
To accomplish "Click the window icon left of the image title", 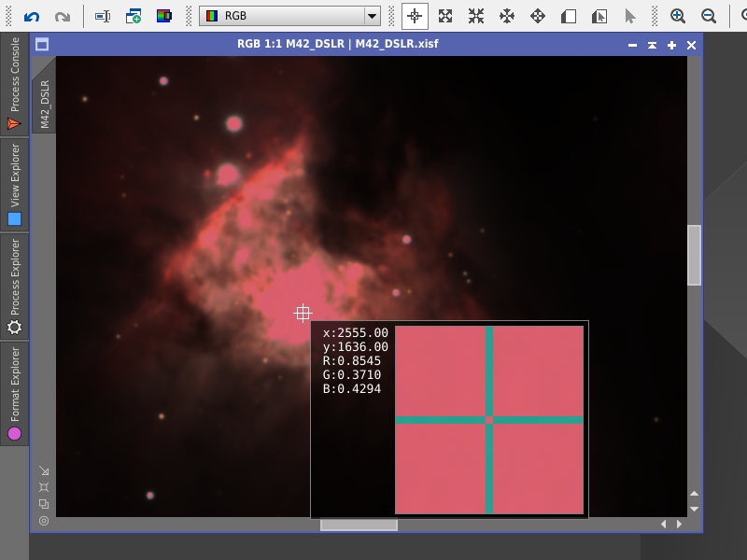I will 42,45.
